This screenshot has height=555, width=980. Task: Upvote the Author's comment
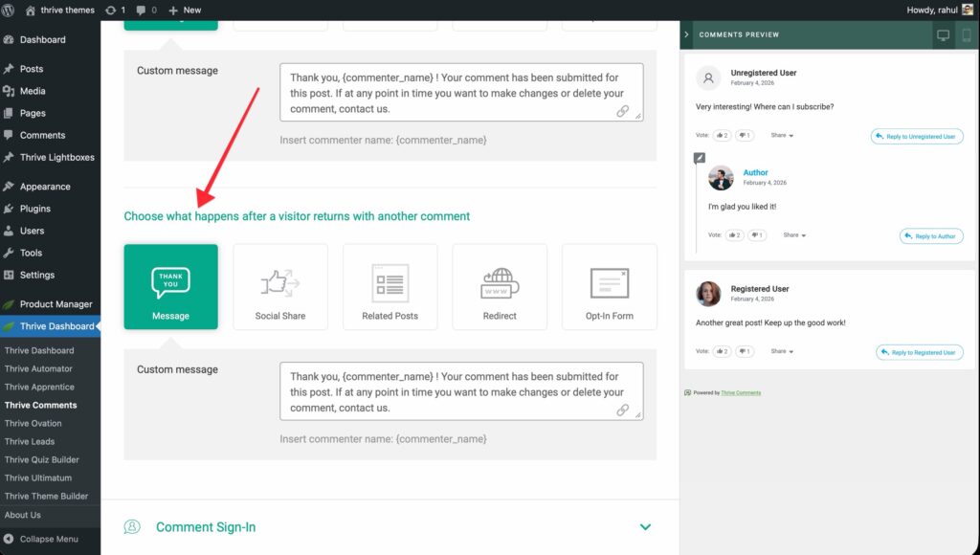tap(735, 235)
